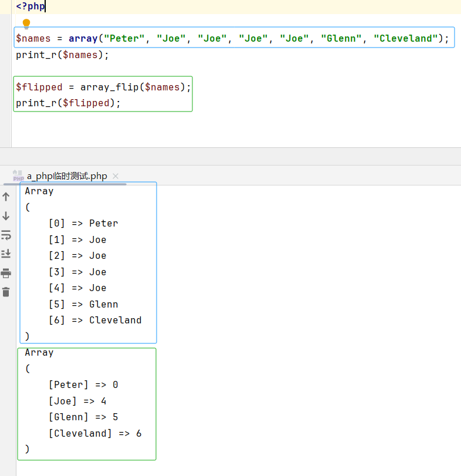This screenshot has height=476, width=461.
Task: Toggle soft-wrap in the console output
Action: (x=6, y=235)
